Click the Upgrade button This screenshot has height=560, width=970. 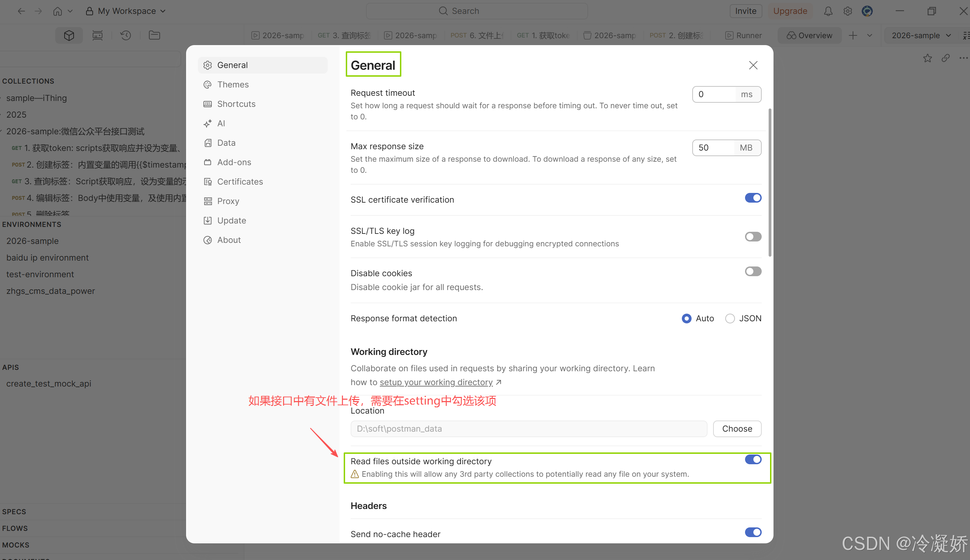click(790, 11)
